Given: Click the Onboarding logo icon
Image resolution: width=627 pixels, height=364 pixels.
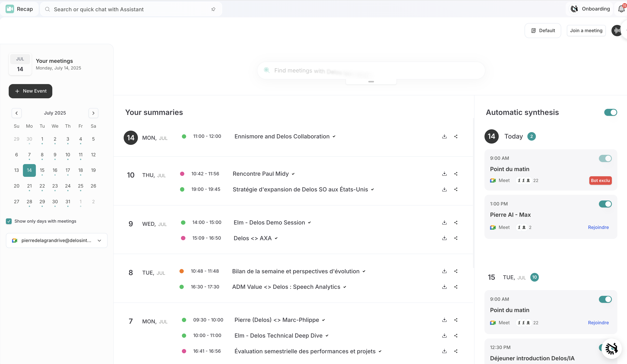Looking at the screenshot, I should (x=574, y=9).
